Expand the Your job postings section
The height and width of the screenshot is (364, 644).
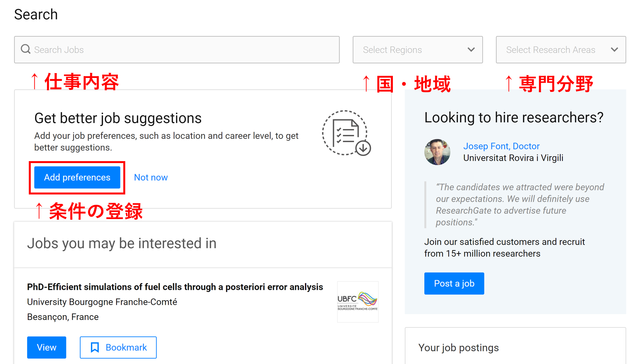459,347
